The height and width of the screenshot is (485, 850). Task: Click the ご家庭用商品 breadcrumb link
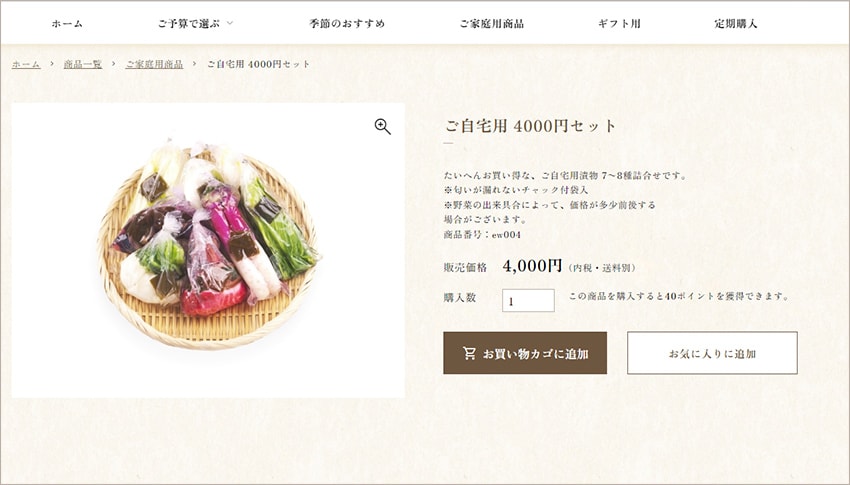[x=154, y=64]
